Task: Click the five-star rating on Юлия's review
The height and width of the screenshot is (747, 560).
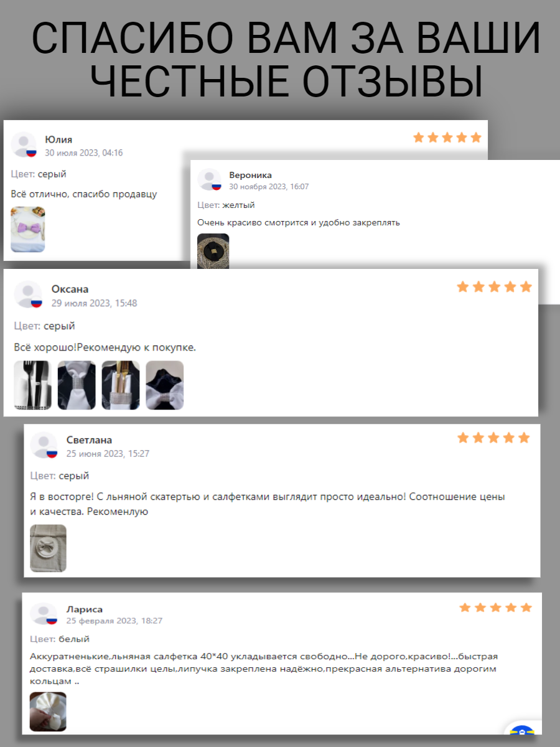Action: [447, 137]
